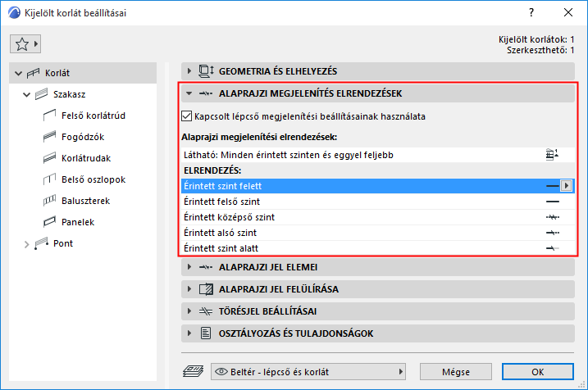Expand the Alaprajzi jel elemei panel

tap(189, 267)
